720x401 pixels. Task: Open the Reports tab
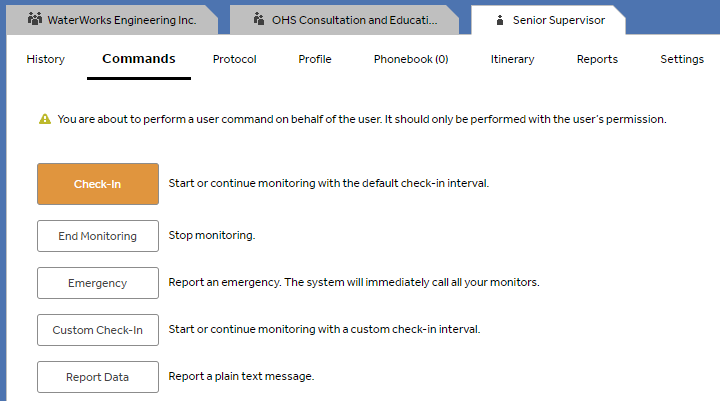pos(597,59)
